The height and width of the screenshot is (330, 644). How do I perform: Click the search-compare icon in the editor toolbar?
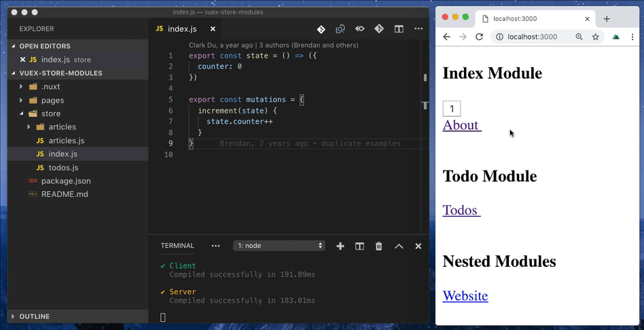[340, 29]
